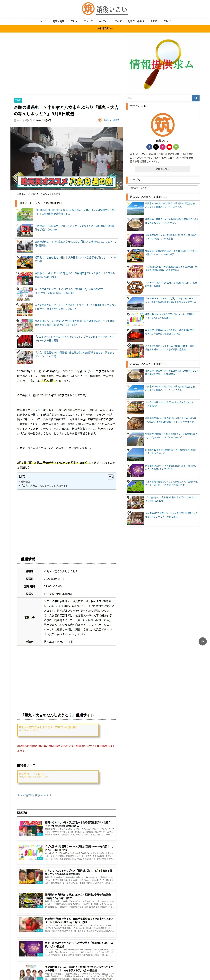This screenshot has width=210, height=980.
Task: Open the X (Twitter) profile icon
Action: [x=156, y=147]
